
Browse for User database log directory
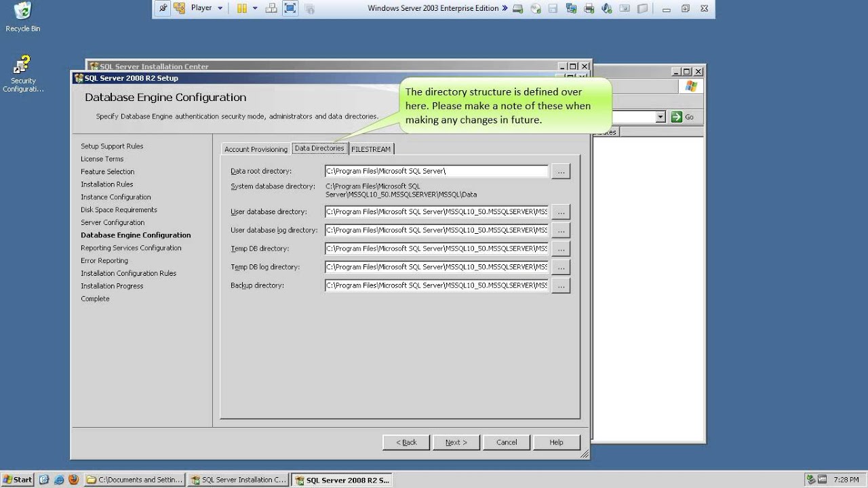point(561,230)
